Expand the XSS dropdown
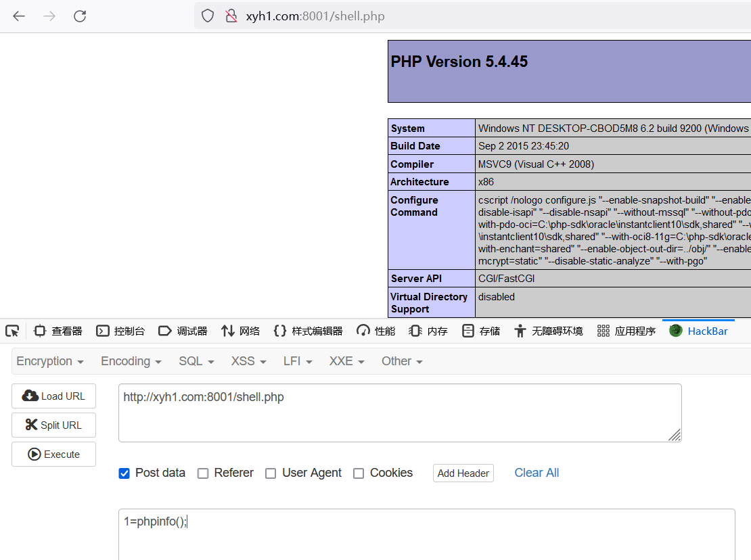This screenshot has width=751, height=560. coord(248,361)
